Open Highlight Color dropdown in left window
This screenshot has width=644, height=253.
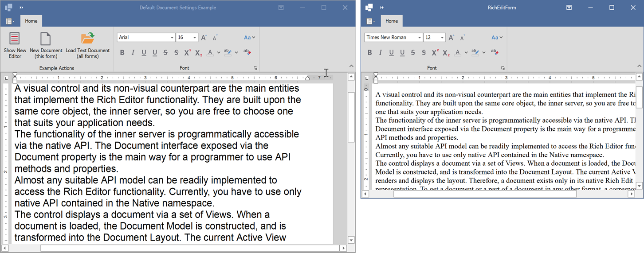pos(236,52)
